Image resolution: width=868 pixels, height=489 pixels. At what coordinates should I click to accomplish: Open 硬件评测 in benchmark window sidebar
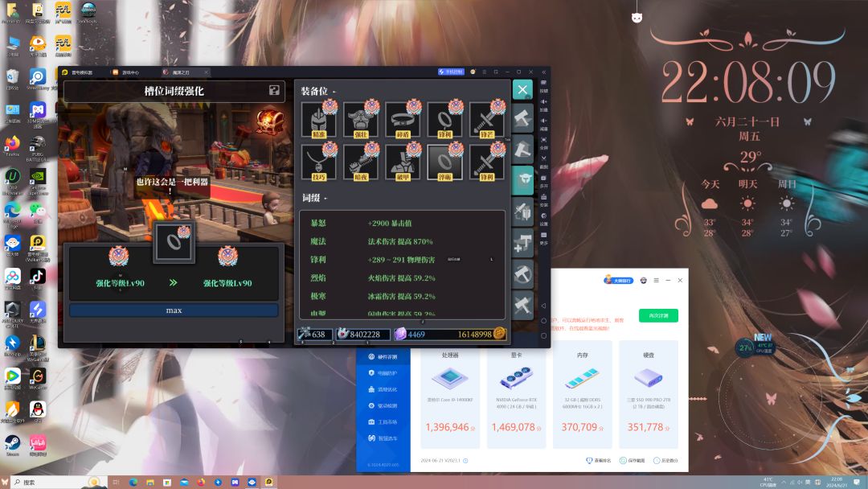383,356
